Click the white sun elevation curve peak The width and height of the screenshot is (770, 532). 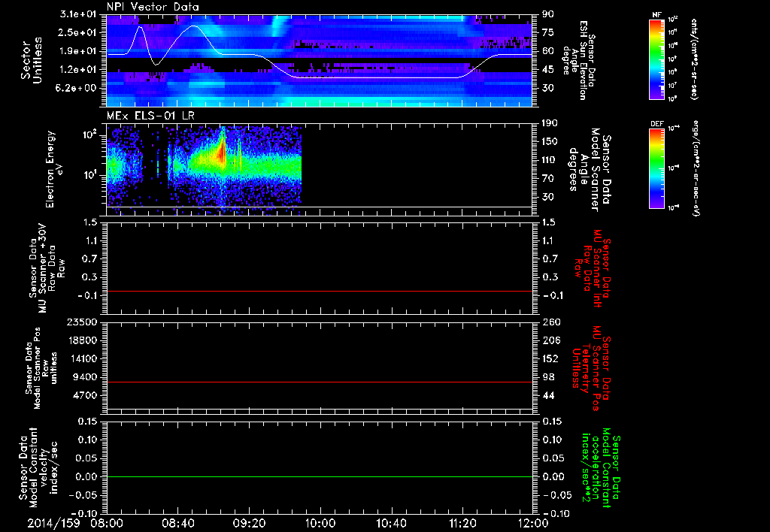click(194, 26)
